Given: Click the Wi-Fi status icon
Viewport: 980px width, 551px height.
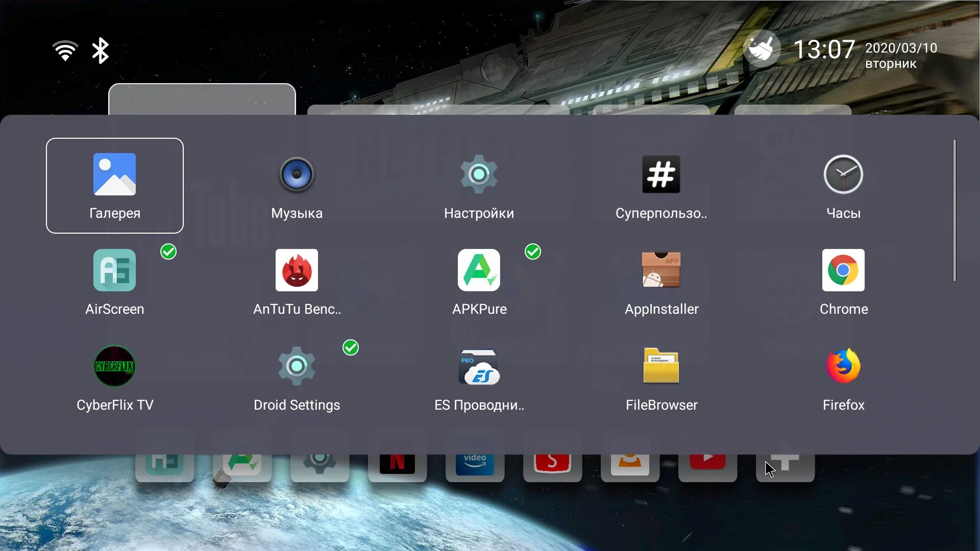Looking at the screenshot, I should (65, 51).
